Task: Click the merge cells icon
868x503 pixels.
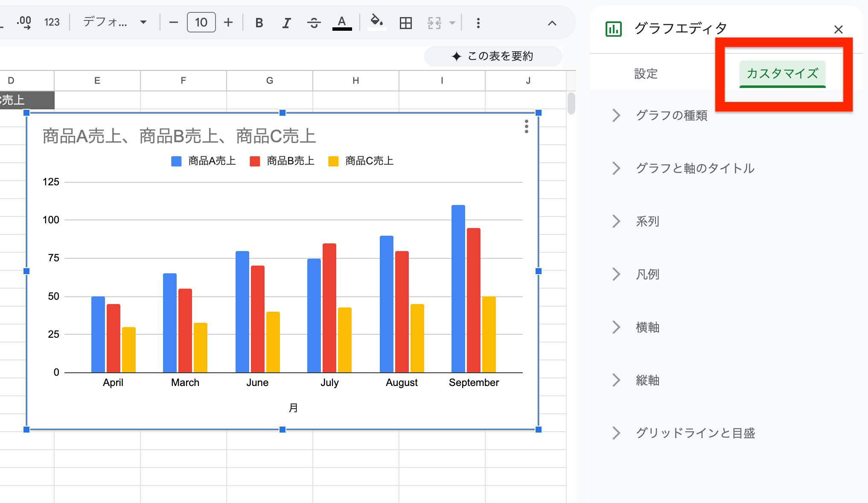Action: coord(434,22)
